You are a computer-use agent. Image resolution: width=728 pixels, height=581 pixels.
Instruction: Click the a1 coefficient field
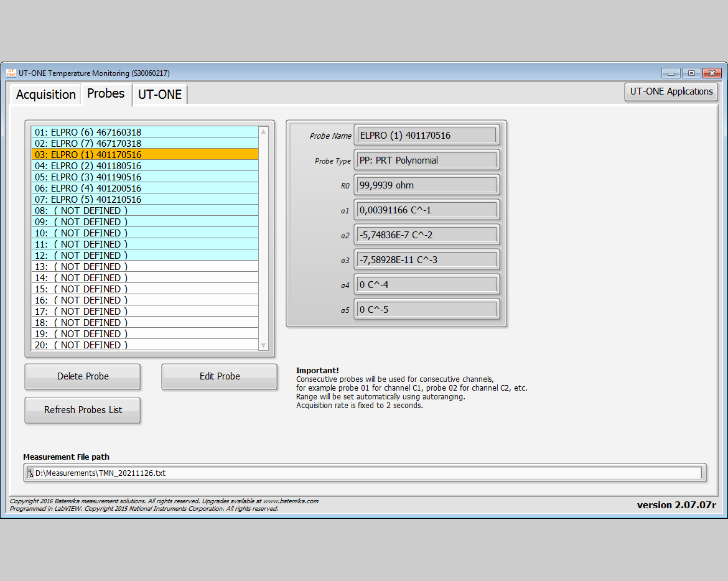[x=426, y=210]
